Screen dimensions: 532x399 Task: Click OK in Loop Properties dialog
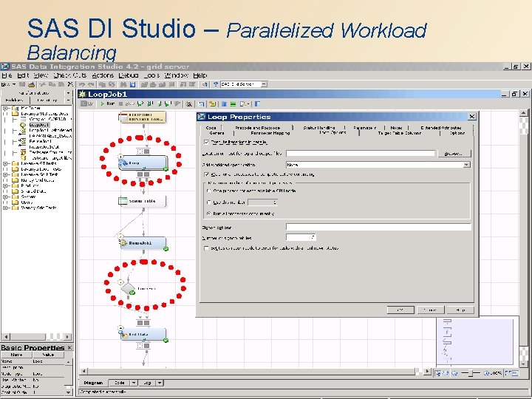click(400, 310)
